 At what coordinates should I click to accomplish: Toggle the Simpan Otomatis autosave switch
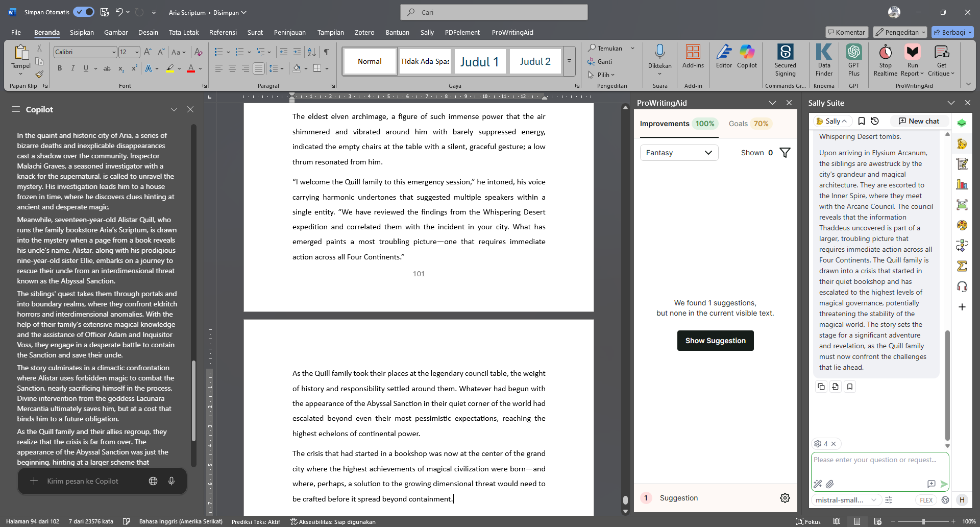click(x=84, y=12)
